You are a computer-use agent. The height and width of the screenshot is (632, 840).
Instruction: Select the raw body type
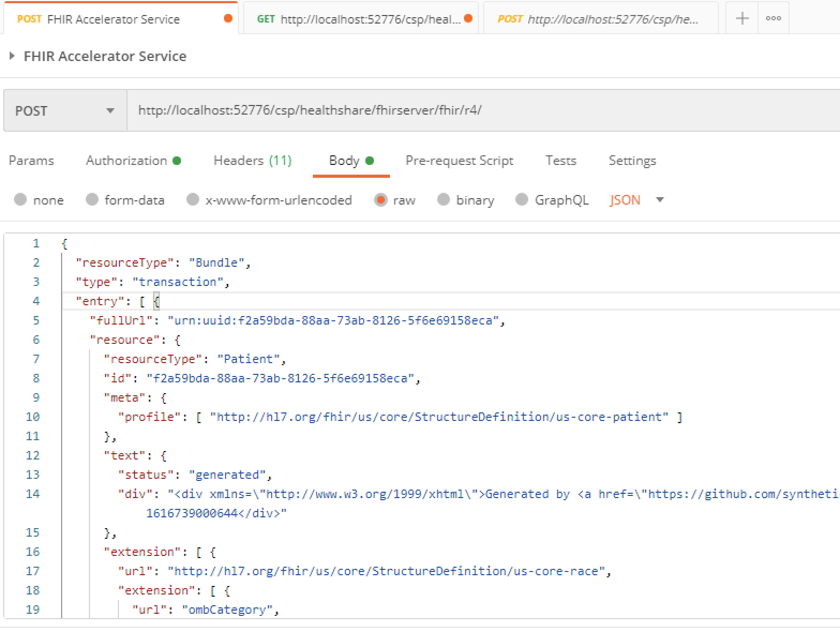tap(381, 200)
